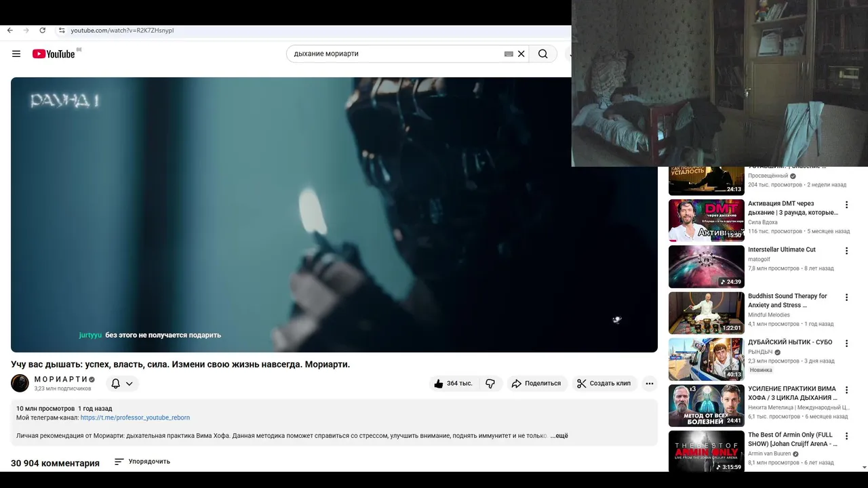Click the address bar URL
This screenshot has height=488, width=868.
[x=123, y=30]
